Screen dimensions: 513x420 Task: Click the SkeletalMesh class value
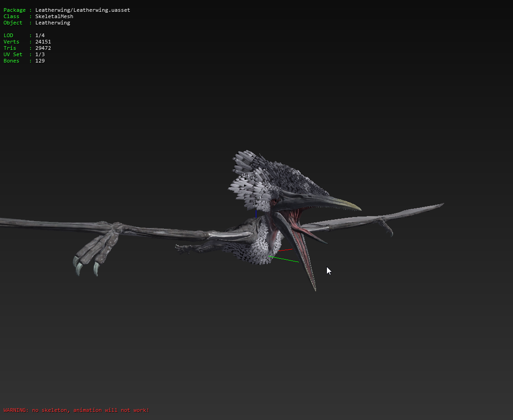pos(54,16)
